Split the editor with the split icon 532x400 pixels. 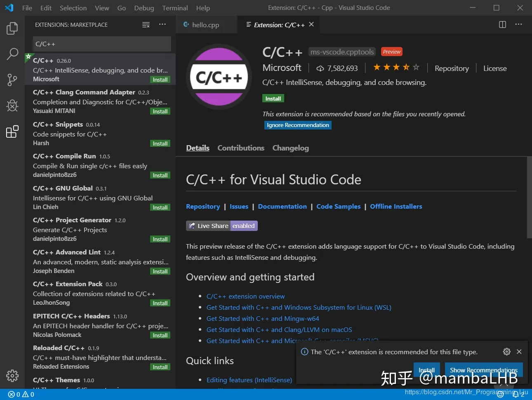tap(502, 24)
